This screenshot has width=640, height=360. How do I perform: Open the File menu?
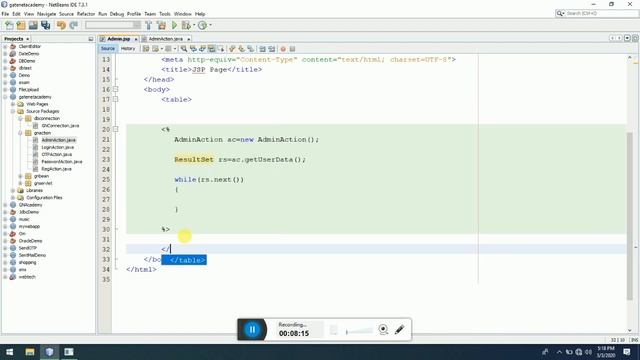point(5,13)
